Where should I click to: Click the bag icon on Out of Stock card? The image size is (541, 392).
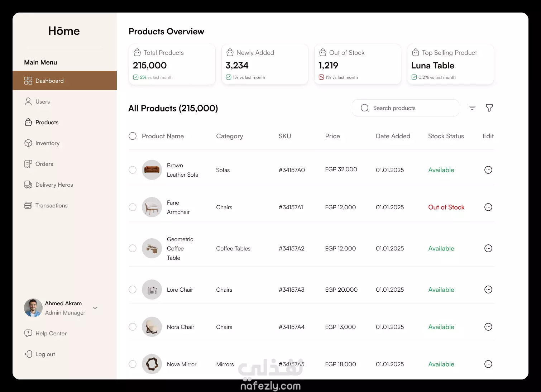(x=323, y=52)
